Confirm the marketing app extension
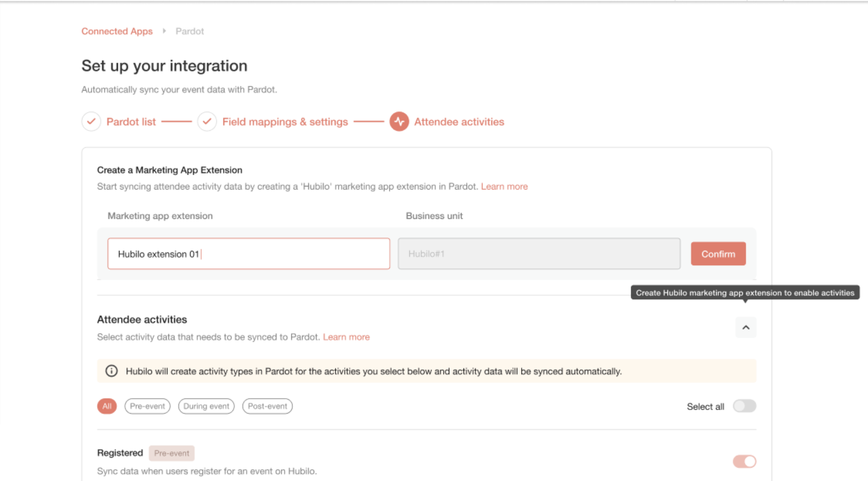The image size is (868, 481). click(718, 253)
